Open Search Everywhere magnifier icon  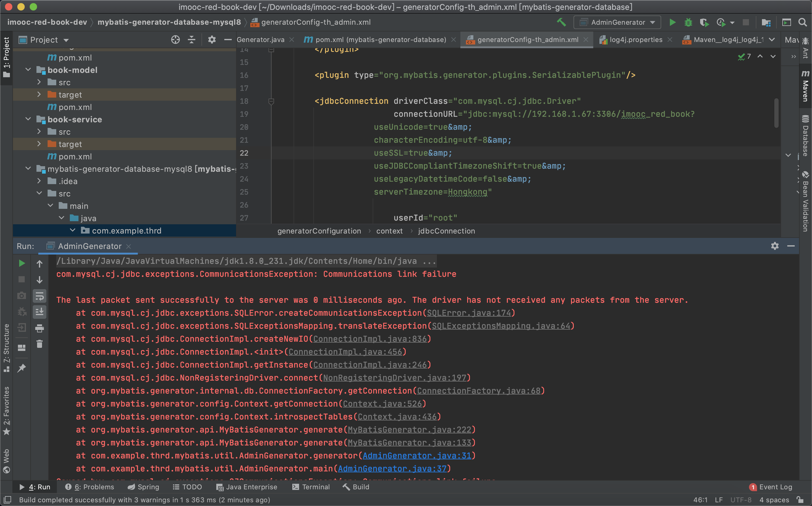tap(802, 23)
